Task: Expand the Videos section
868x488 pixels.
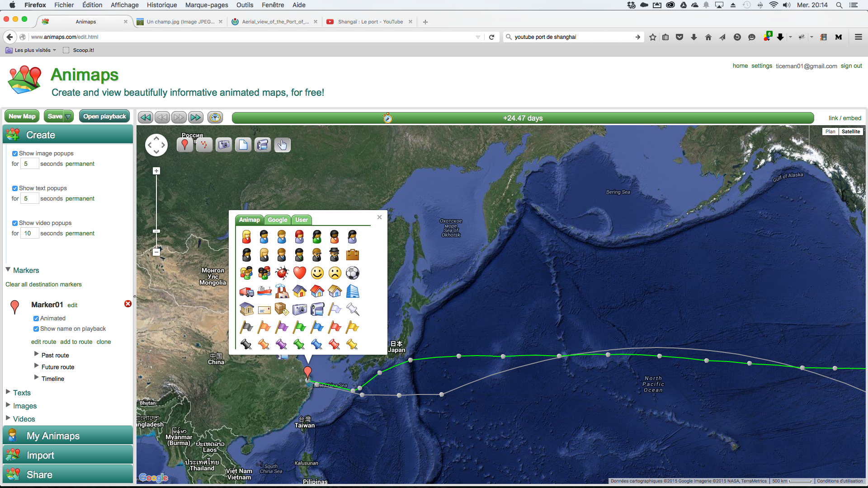Action: [x=8, y=418]
